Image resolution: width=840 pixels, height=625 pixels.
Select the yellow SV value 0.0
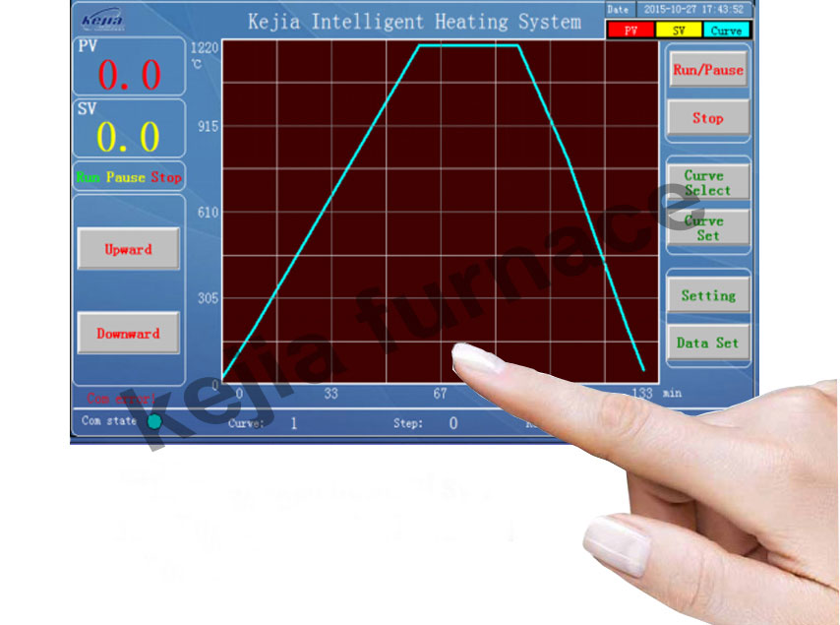click(x=128, y=136)
